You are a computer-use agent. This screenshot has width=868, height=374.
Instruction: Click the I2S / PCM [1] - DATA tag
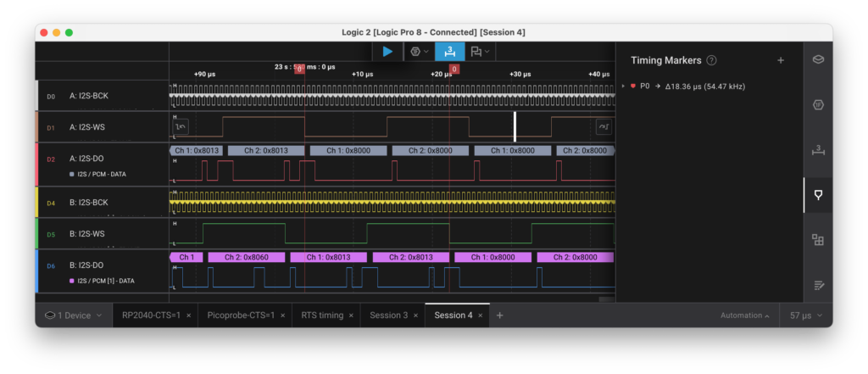pos(102,281)
